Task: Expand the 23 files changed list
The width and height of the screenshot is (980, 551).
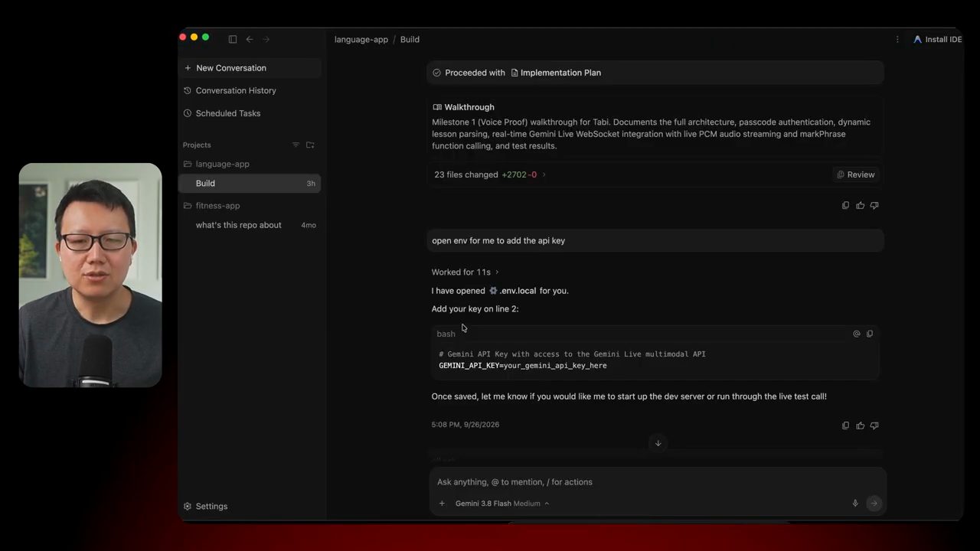Action: coord(490,174)
